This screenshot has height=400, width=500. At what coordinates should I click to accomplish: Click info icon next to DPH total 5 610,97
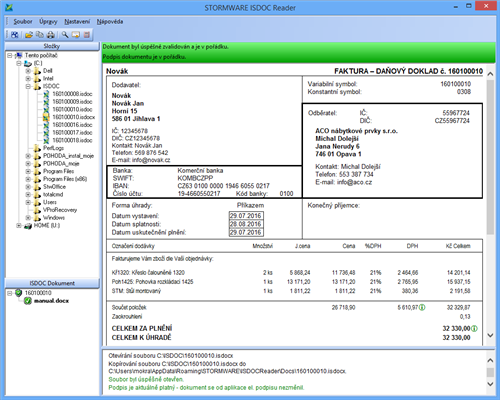(x=422, y=307)
